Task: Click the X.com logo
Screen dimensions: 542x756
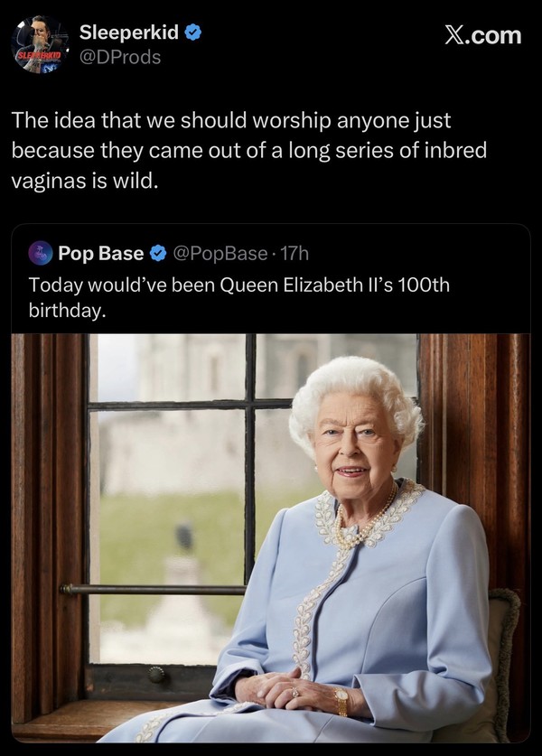Action: [483, 35]
